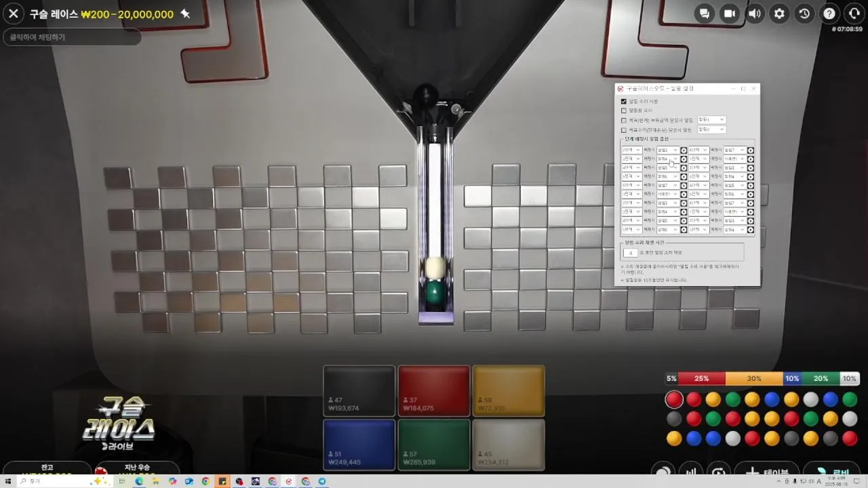This screenshot has width=868, height=488.
Task: Click the yellow 30% segment of percentage bar
Action: (754, 379)
